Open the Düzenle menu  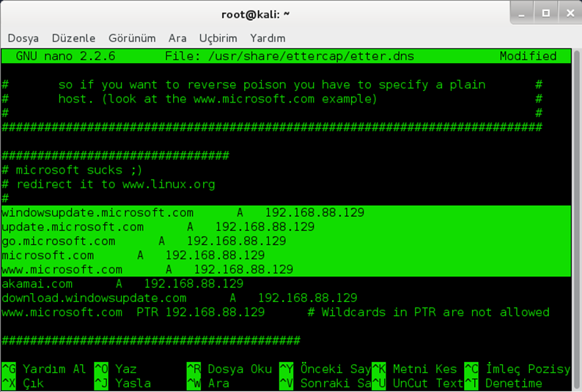(x=73, y=38)
